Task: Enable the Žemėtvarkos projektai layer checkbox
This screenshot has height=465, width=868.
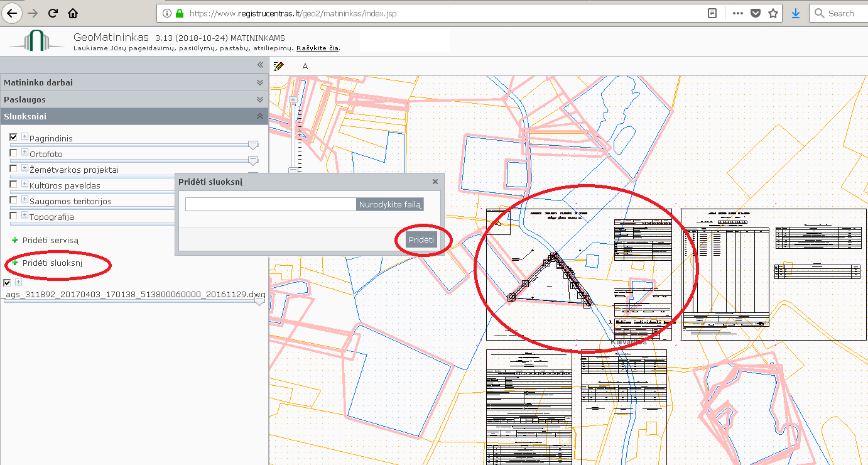Action: pos(14,168)
